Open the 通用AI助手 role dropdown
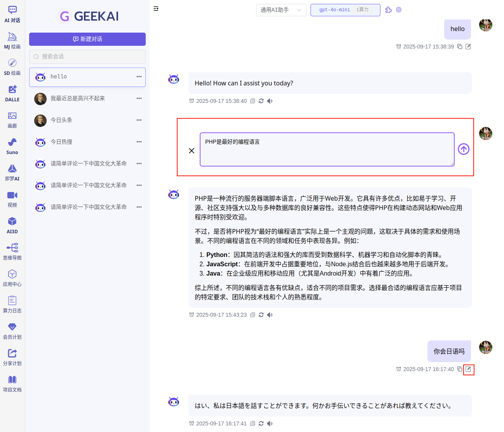 pos(281,10)
